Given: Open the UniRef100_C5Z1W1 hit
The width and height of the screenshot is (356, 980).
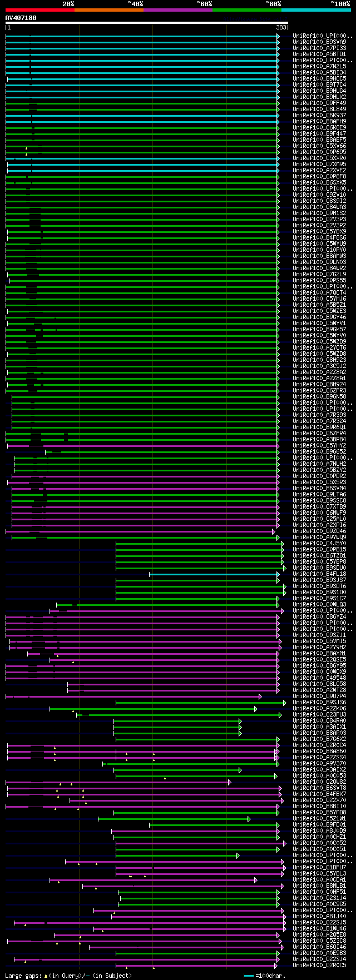Looking at the screenshot, I should coord(319,818).
